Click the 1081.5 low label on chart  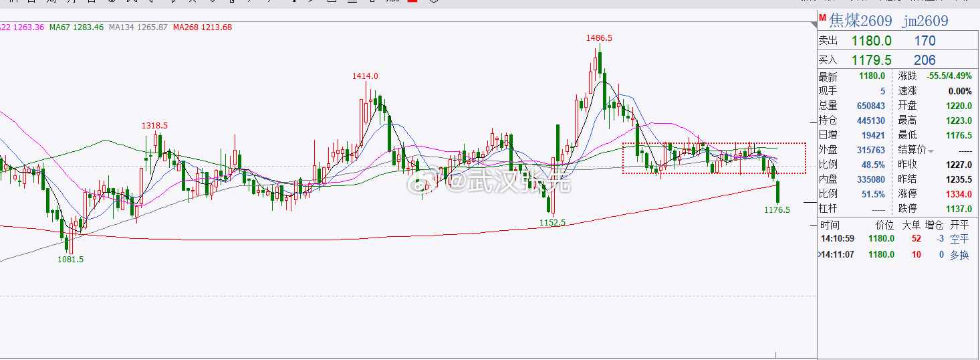click(x=70, y=259)
